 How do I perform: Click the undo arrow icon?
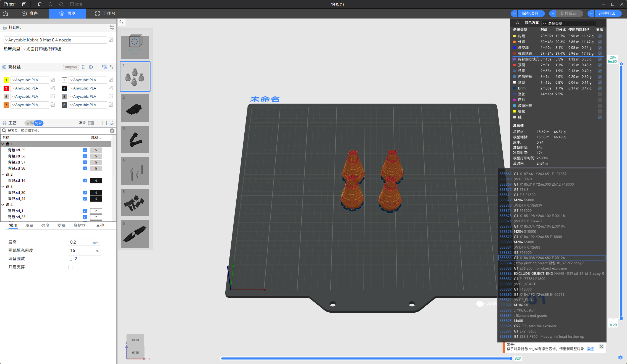[x=50, y=4]
